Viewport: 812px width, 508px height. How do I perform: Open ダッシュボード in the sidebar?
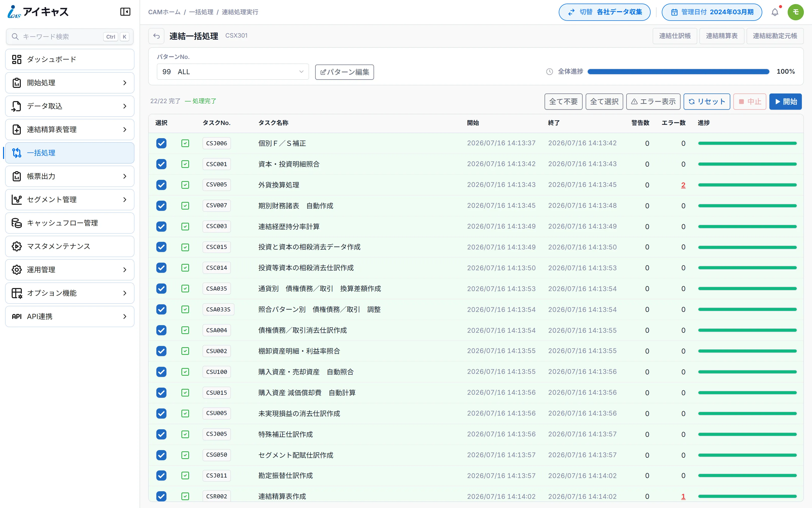pos(70,59)
